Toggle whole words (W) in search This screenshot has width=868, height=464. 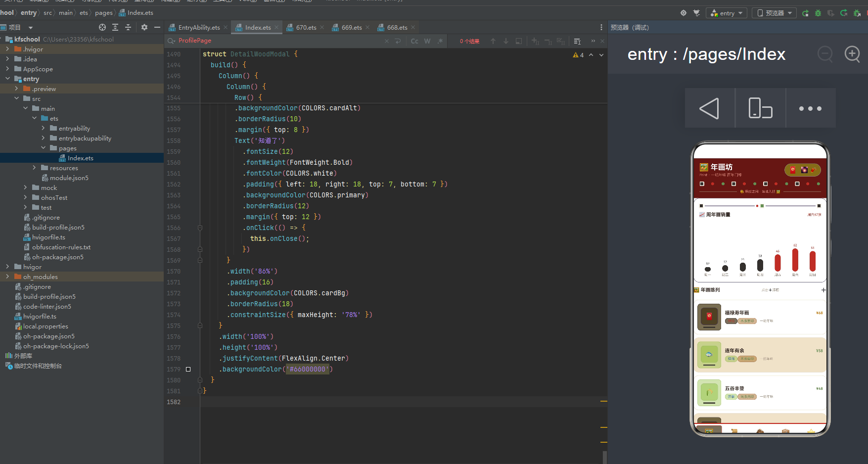point(427,41)
